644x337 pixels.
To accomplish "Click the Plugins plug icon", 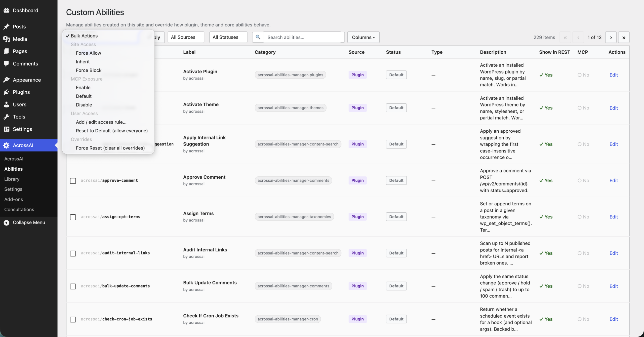I will point(7,92).
